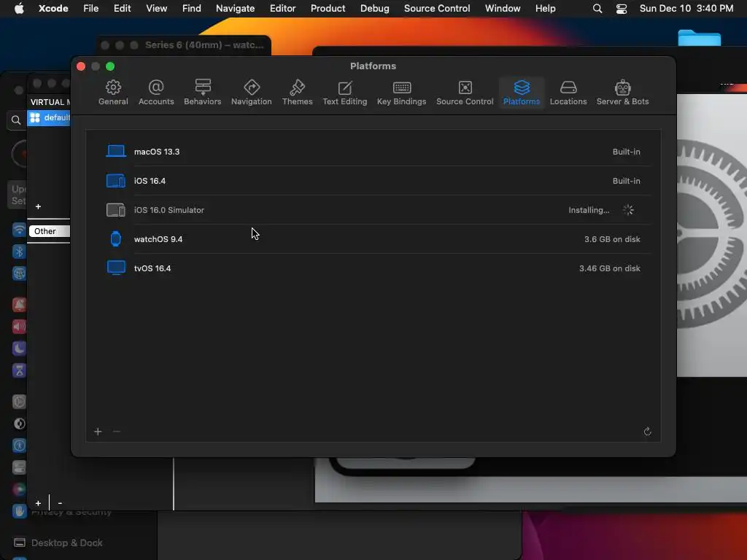The image size is (747, 560).
Task: Open the Source Control menu
Action: point(437,9)
